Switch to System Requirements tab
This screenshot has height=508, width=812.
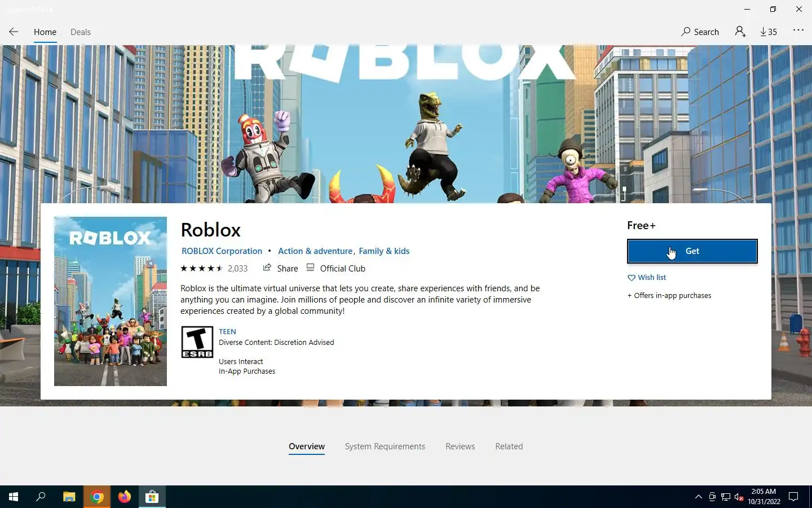(x=385, y=446)
